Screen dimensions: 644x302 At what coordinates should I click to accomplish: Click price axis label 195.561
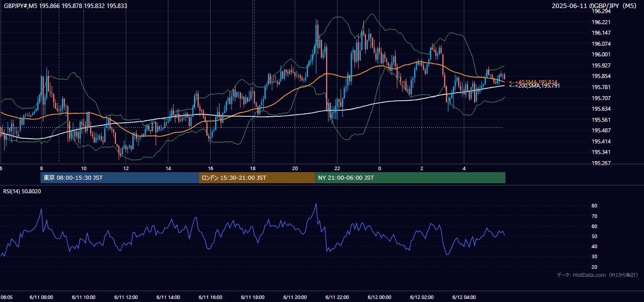tap(601, 120)
